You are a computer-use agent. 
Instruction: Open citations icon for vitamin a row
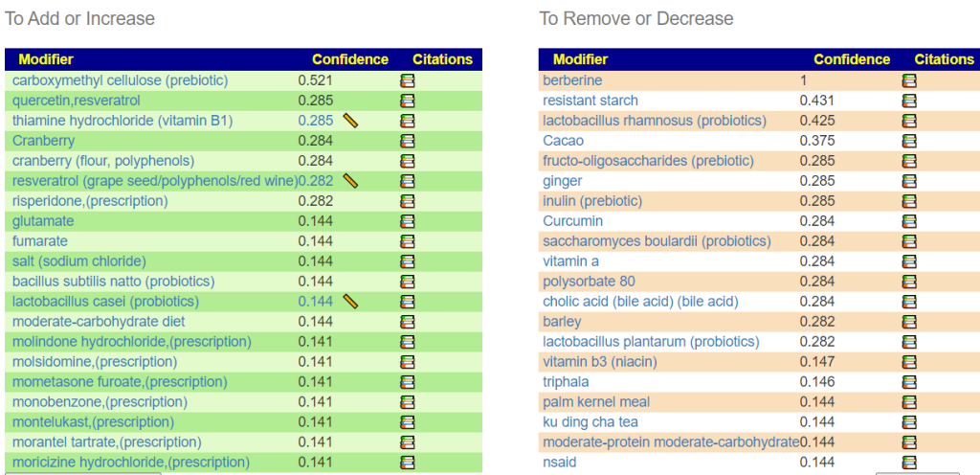[x=909, y=261]
